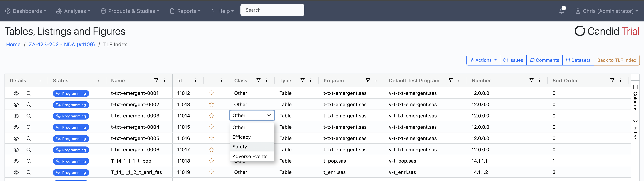
Task: Expand the Reports menu
Action: 185,11
